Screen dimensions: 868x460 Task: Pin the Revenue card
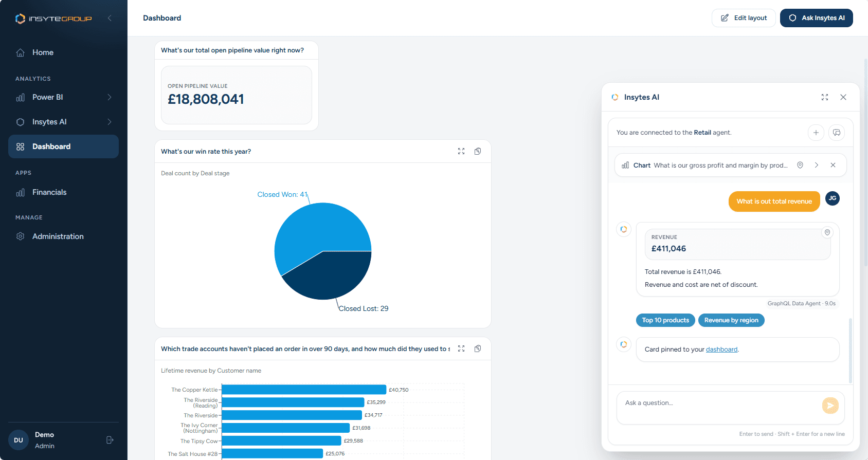827,232
